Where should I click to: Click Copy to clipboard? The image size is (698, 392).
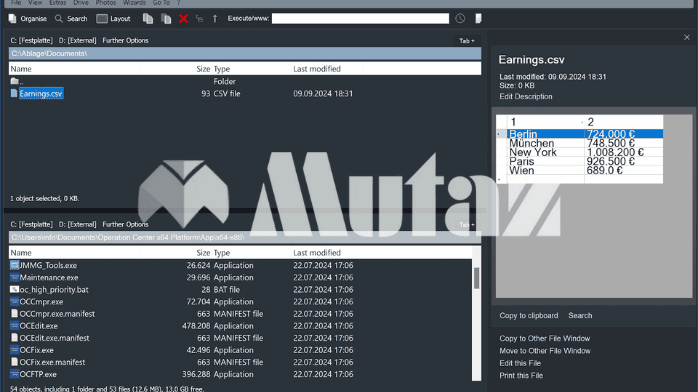(529, 315)
